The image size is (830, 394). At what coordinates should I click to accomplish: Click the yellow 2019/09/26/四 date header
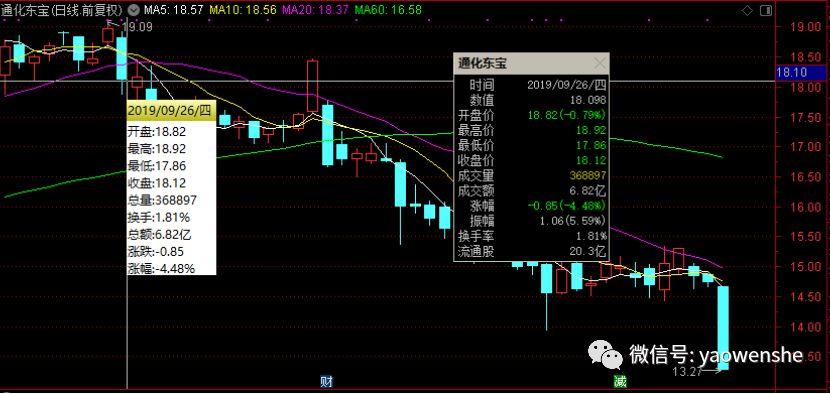tap(171, 111)
